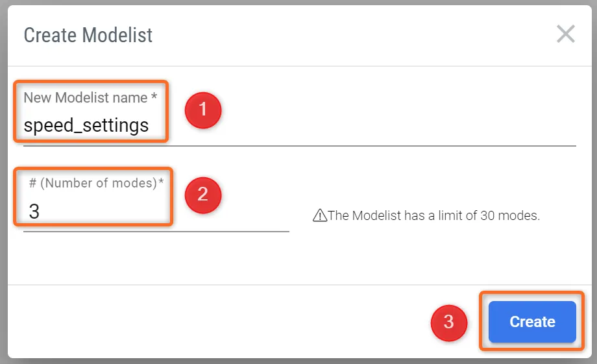The width and height of the screenshot is (597, 364).
Task: Close the Create Modelist dialog
Action: (566, 34)
